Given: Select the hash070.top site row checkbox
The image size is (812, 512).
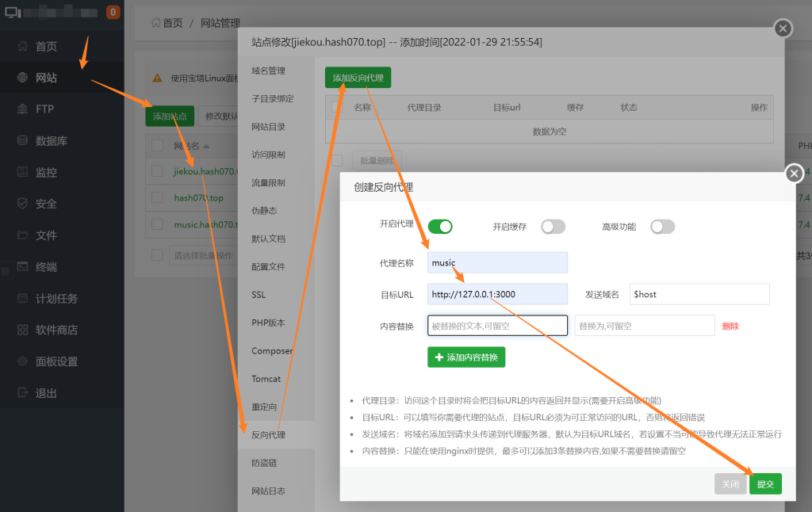Looking at the screenshot, I should (x=158, y=197).
